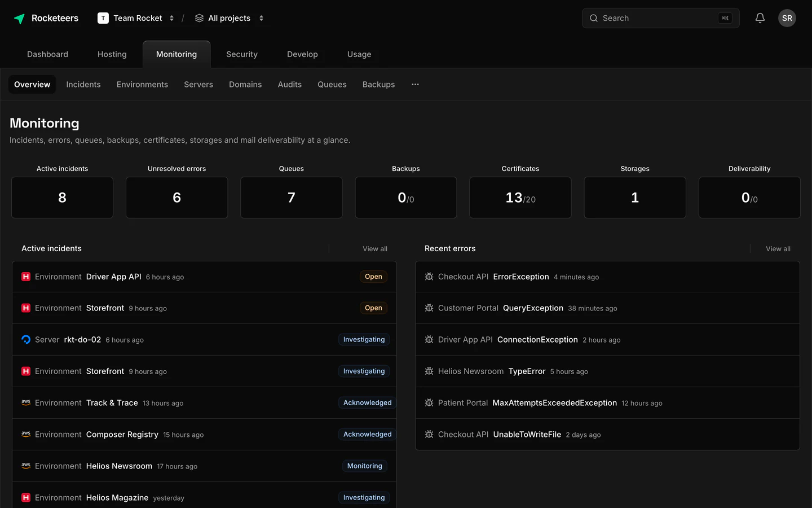Click the All projects layers icon
812x508 pixels.
pos(199,18)
